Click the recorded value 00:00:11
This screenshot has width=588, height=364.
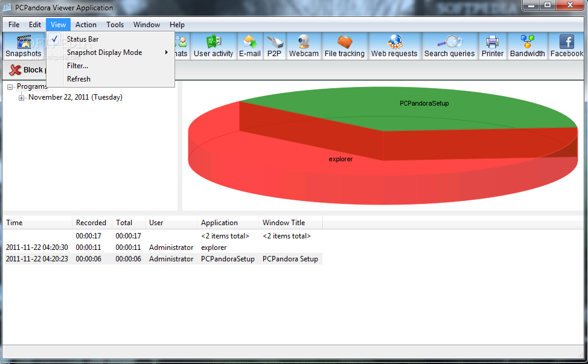coord(89,247)
